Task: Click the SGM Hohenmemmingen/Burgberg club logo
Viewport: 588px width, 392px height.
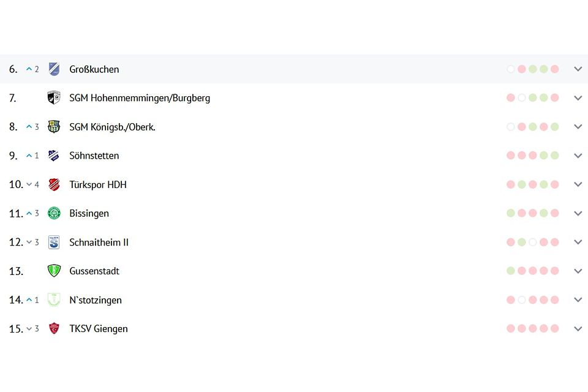Action: (54, 98)
